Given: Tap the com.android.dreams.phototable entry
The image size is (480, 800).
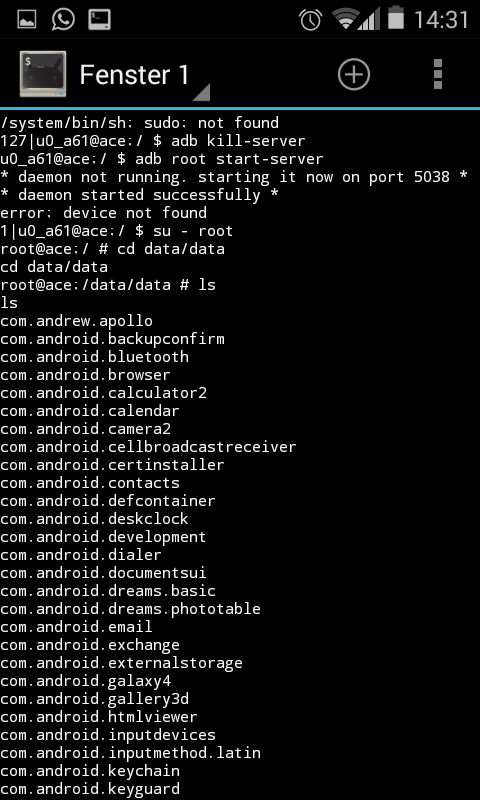Looking at the screenshot, I should click(130, 609).
